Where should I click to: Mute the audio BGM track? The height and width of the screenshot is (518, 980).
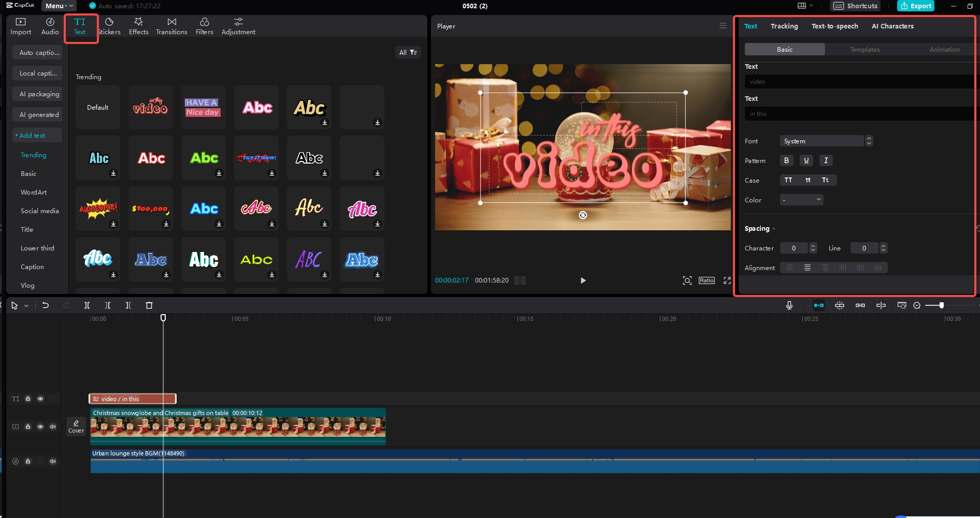coord(53,462)
